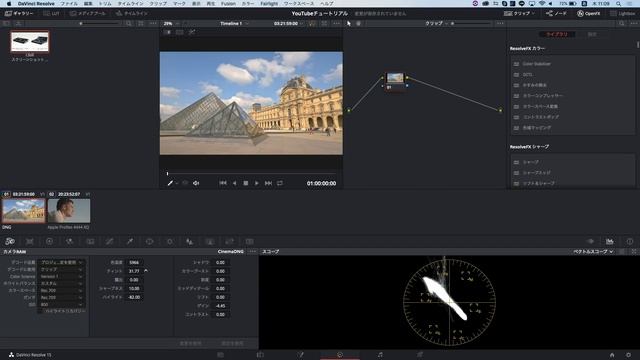
Task: Switch to the Deliver page rocket tab
Action: (420, 355)
